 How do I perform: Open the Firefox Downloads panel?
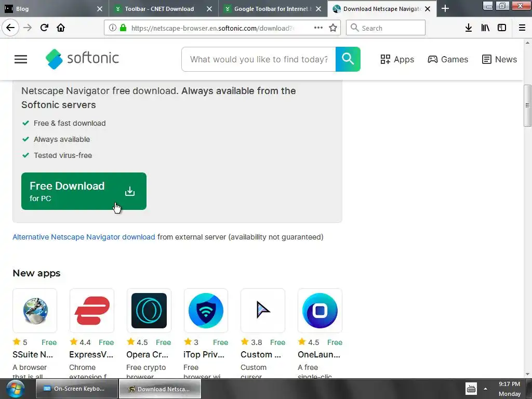469,28
